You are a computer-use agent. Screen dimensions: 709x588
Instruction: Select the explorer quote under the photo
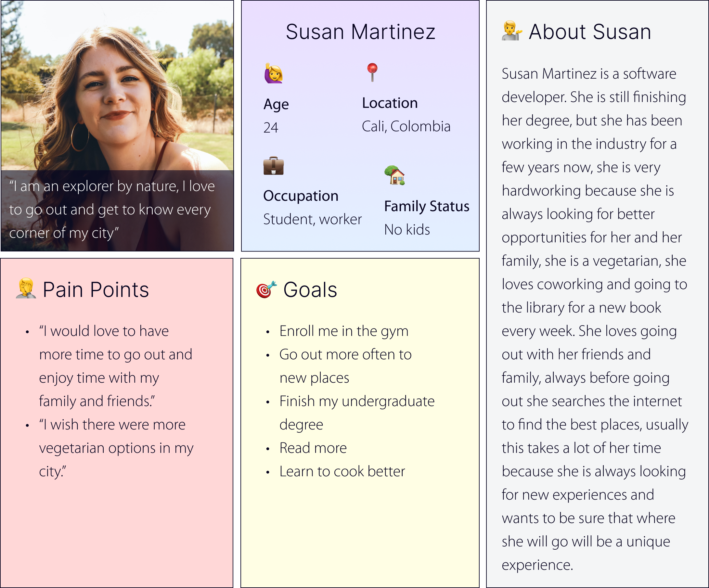pos(112,210)
